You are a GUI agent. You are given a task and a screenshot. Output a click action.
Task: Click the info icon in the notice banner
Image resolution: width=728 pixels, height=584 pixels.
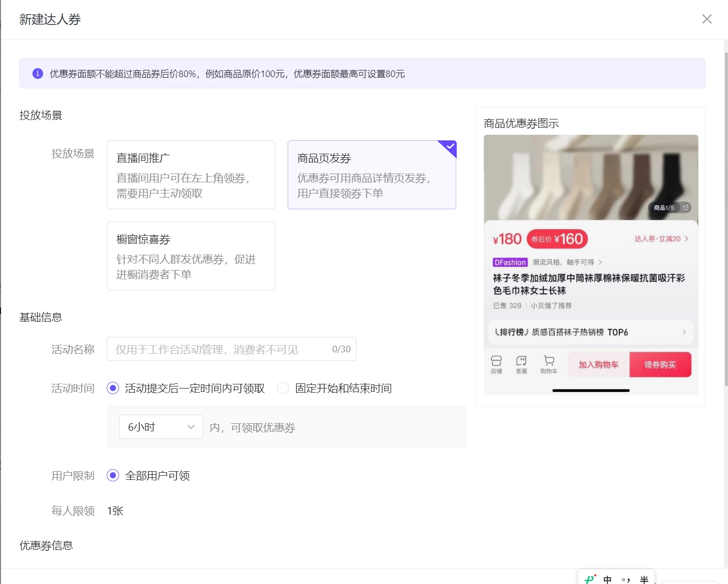click(x=37, y=74)
